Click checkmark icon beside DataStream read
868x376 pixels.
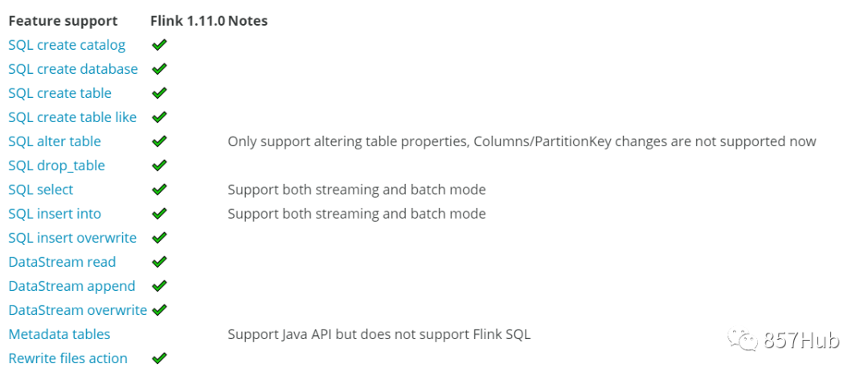tap(158, 262)
